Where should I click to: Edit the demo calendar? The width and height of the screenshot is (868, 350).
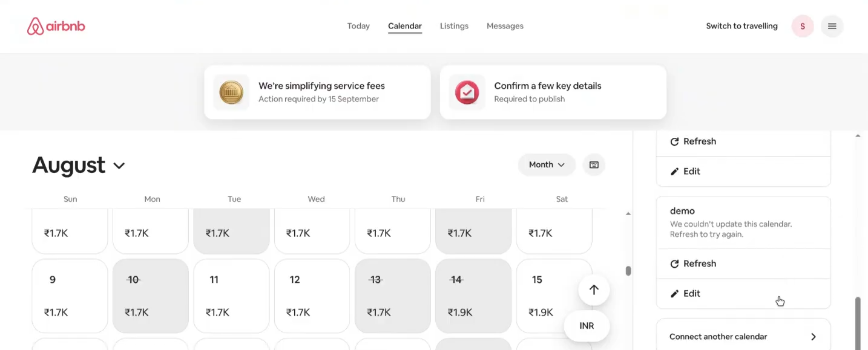pyautogui.click(x=743, y=293)
